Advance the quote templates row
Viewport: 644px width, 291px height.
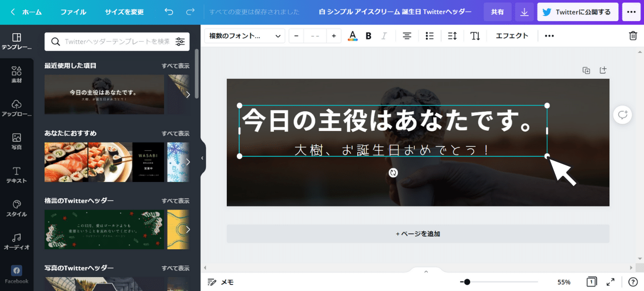click(188, 229)
